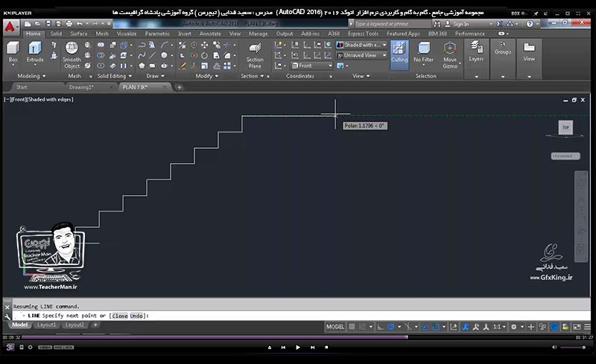Open the Section Plane tool
The width and height of the screenshot is (596, 364).
pos(255,55)
